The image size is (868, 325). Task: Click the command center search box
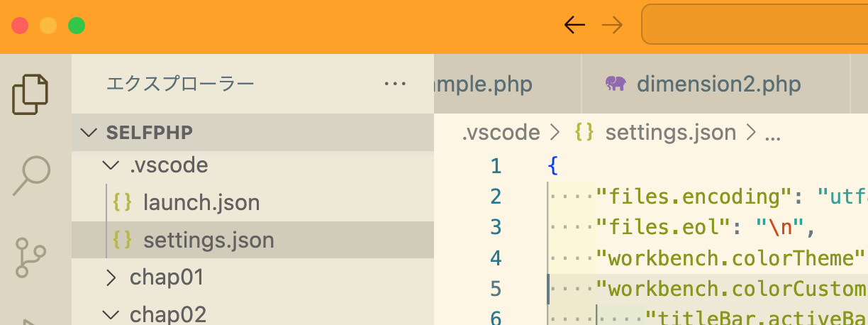(755, 26)
